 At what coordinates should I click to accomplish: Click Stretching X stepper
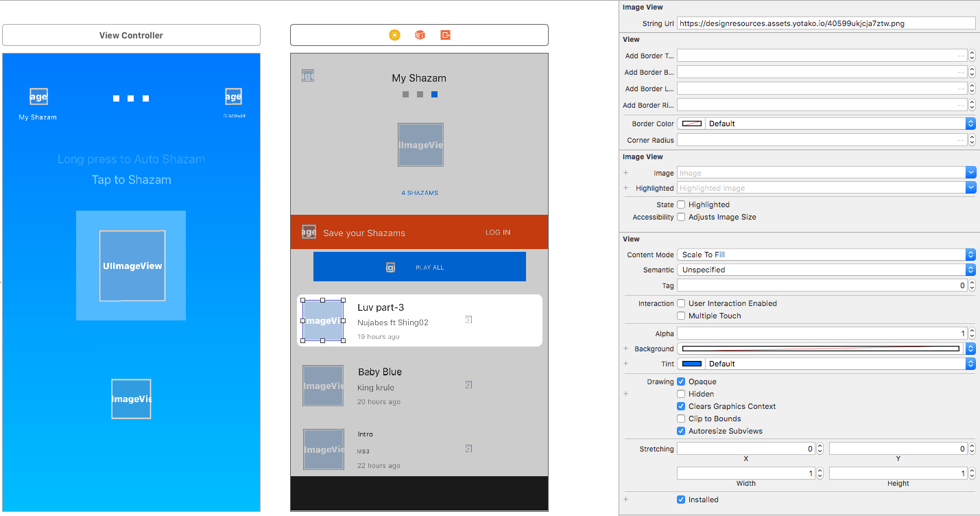tap(820, 449)
